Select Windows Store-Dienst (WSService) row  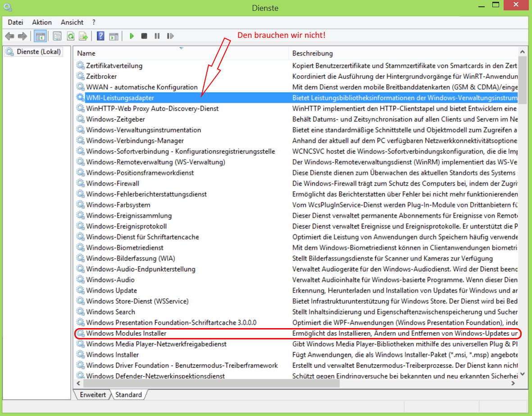[x=296, y=301]
